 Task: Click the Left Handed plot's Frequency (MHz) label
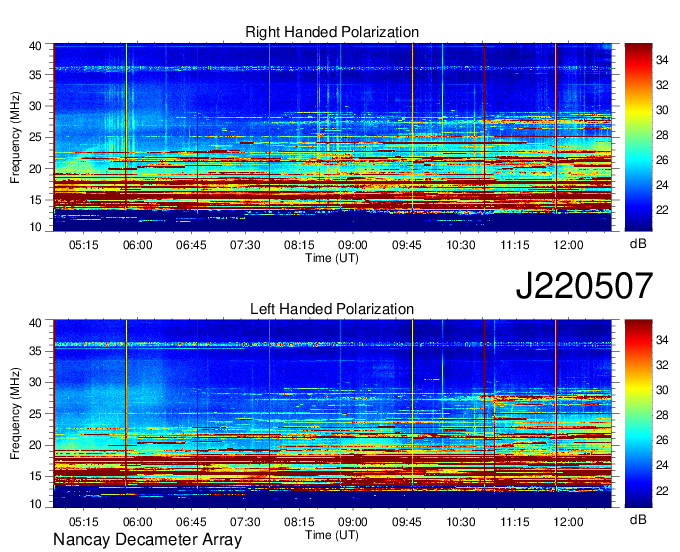point(15,414)
